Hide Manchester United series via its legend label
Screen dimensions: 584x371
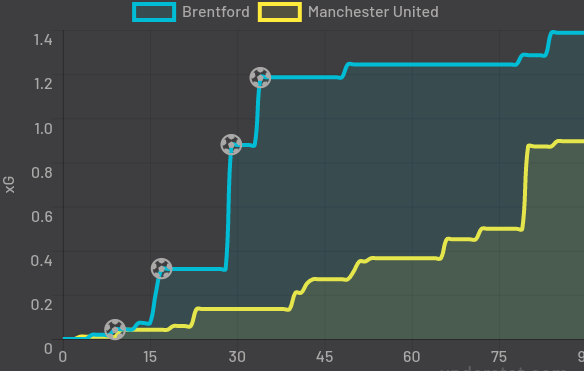pyautogui.click(x=373, y=12)
